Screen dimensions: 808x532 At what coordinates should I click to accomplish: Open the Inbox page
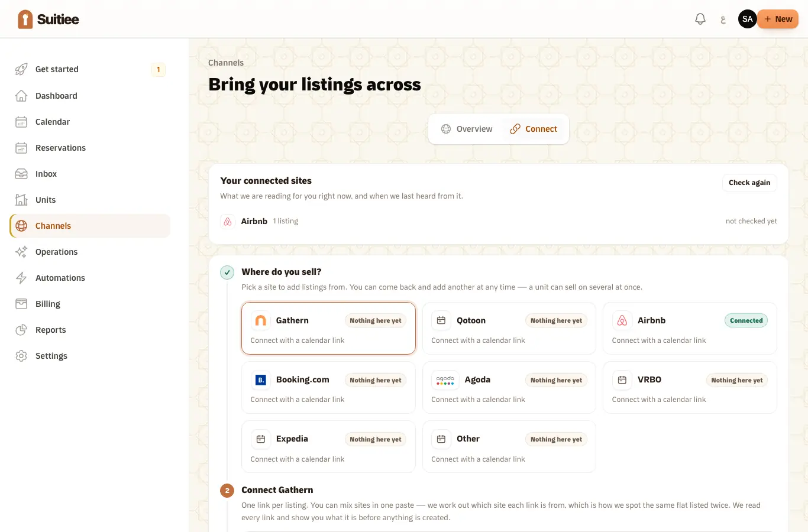[x=90, y=174]
